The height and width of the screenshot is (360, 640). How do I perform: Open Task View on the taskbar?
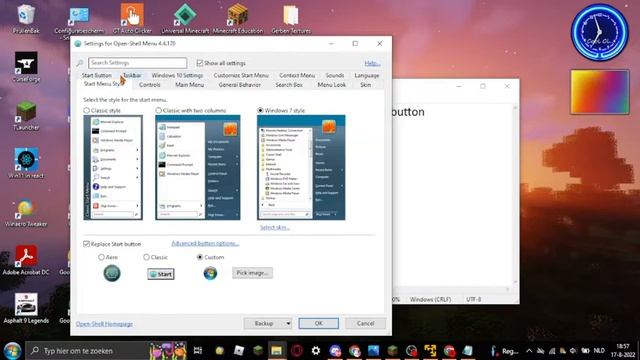[198, 351]
